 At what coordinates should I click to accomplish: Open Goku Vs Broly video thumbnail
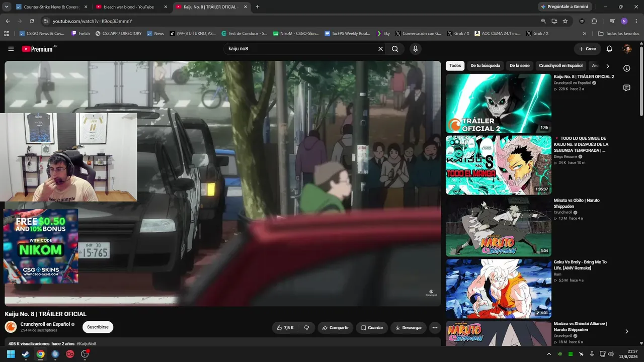tap(498, 289)
